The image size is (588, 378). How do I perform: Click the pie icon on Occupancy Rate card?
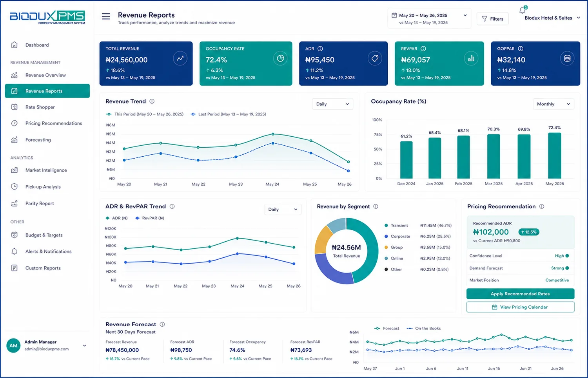tap(280, 58)
